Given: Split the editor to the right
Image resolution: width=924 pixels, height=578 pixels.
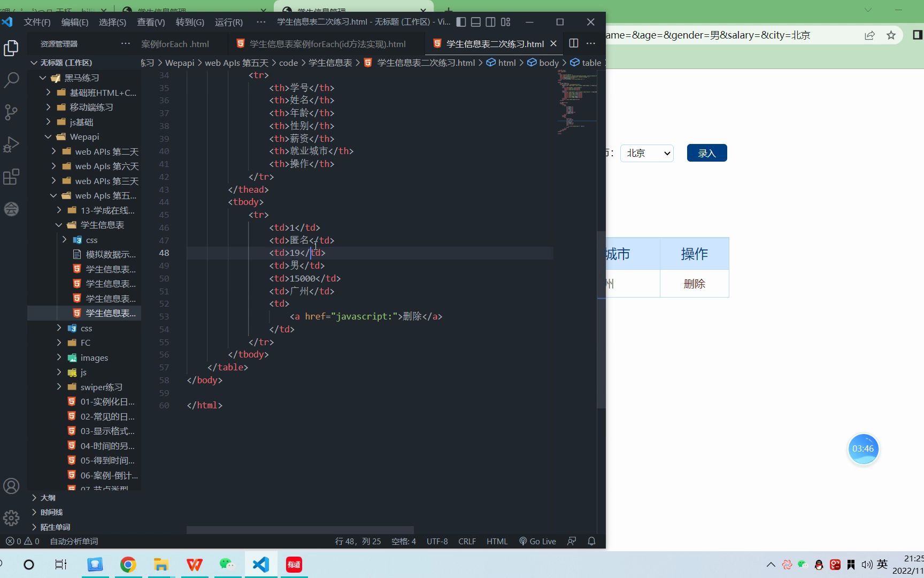Looking at the screenshot, I should (x=573, y=43).
